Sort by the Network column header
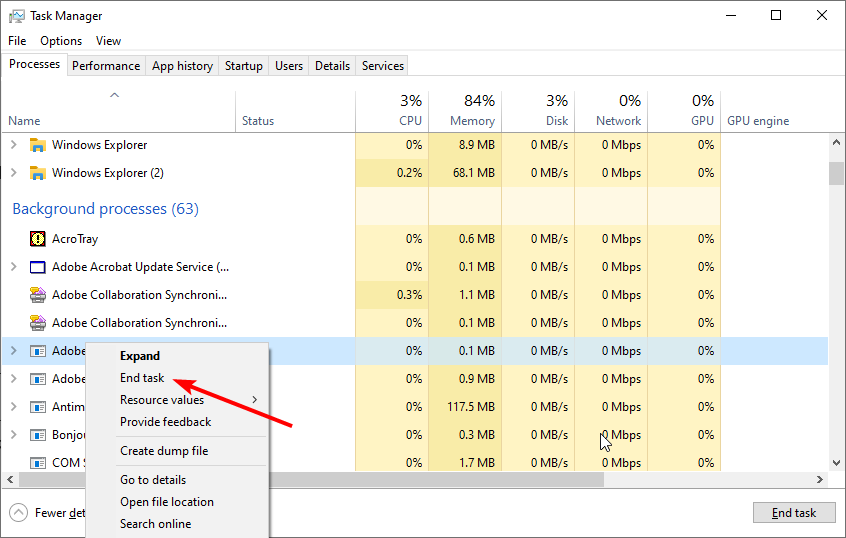The image size is (846, 538). pos(611,112)
